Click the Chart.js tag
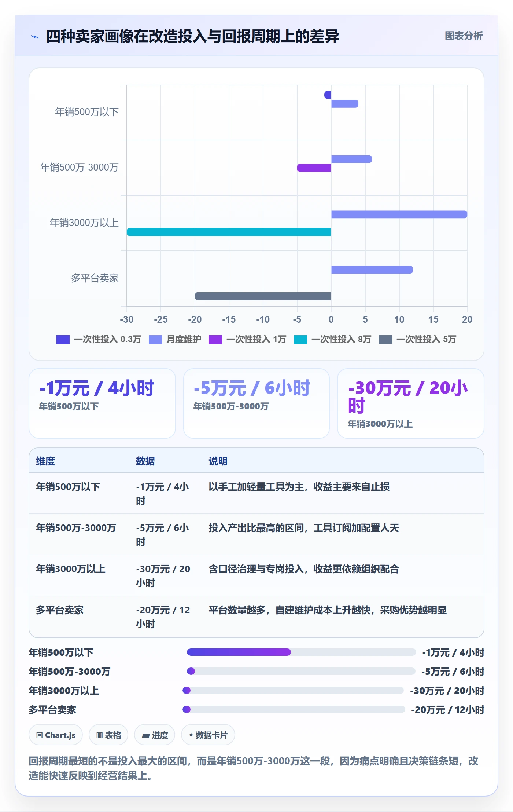 [56, 735]
